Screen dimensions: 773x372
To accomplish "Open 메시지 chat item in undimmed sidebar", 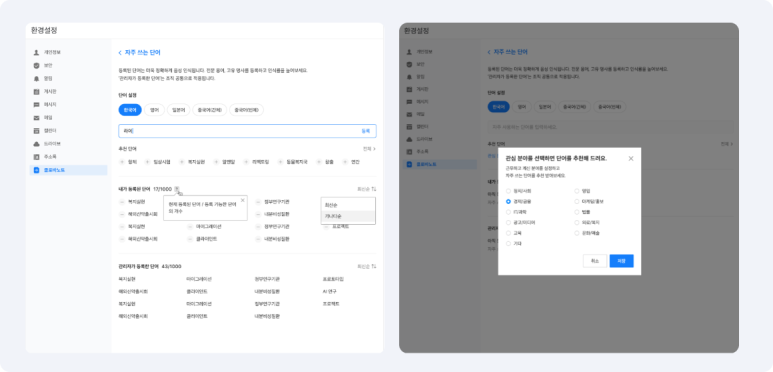I will [x=68, y=104].
